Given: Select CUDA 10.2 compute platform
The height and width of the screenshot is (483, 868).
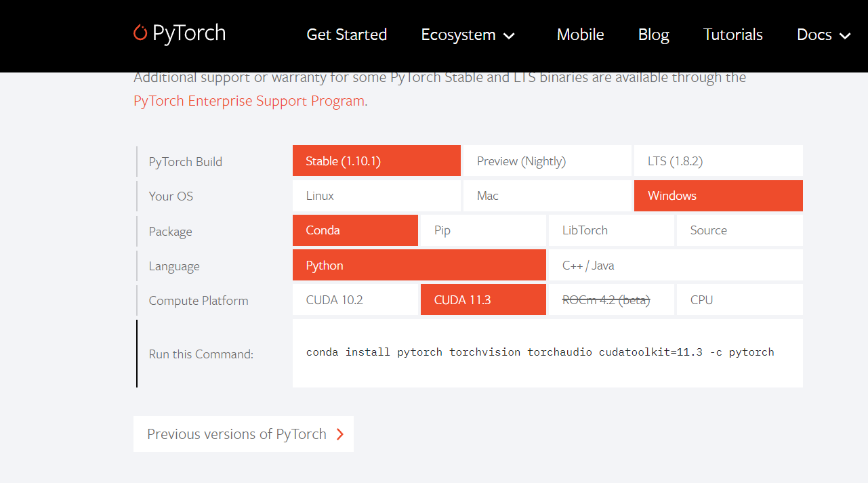Looking at the screenshot, I should pos(354,299).
